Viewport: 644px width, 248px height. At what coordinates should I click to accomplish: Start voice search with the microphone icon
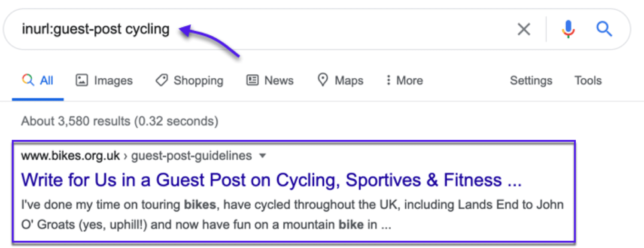point(568,29)
